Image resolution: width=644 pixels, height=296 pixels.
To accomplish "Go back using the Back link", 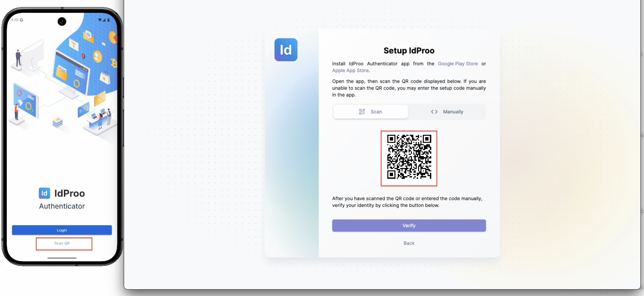I will point(409,243).
